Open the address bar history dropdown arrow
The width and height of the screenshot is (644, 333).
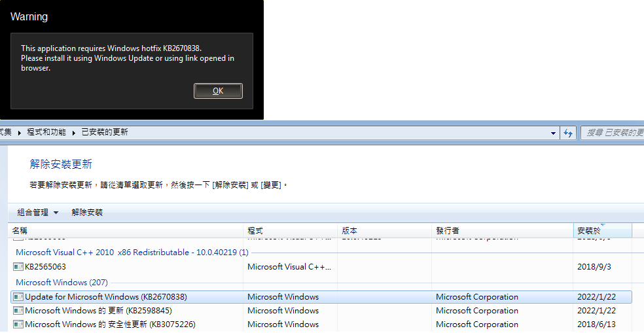pos(553,133)
